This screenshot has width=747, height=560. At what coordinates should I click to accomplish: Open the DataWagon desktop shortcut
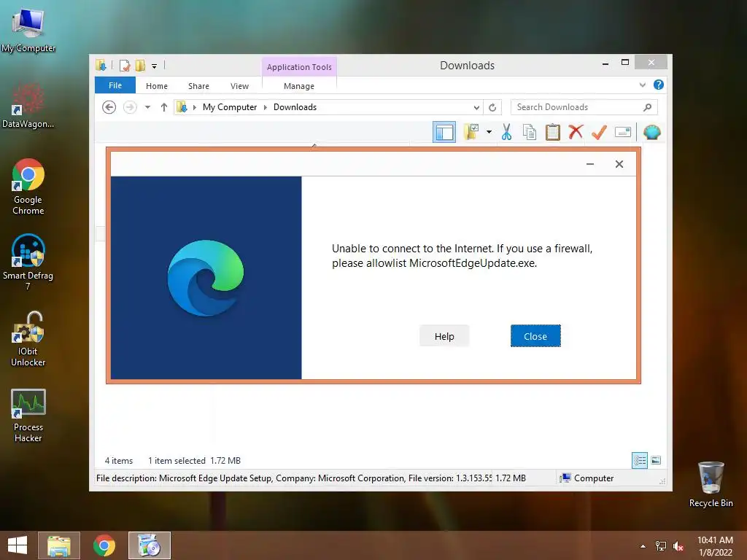coord(28,106)
